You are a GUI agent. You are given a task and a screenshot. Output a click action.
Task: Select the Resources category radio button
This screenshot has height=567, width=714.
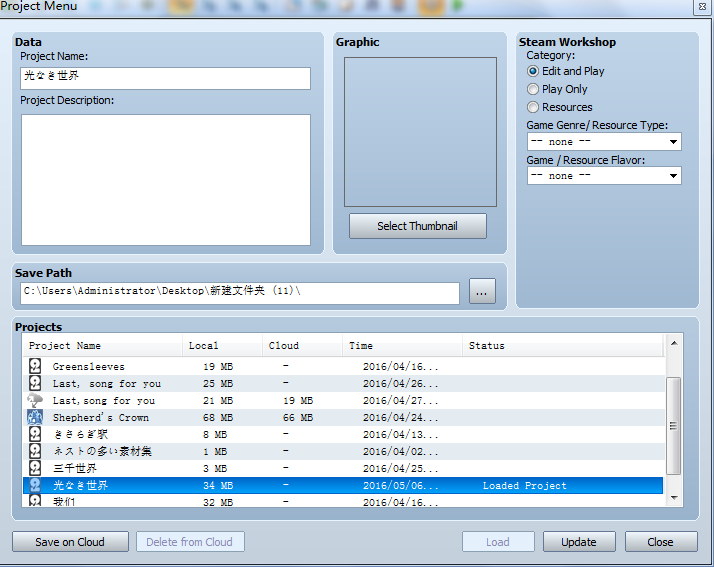click(x=532, y=107)
